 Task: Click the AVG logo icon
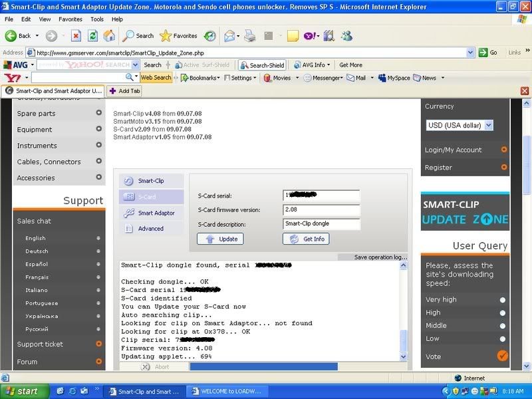pyautogui.click(x=15, y=65)
